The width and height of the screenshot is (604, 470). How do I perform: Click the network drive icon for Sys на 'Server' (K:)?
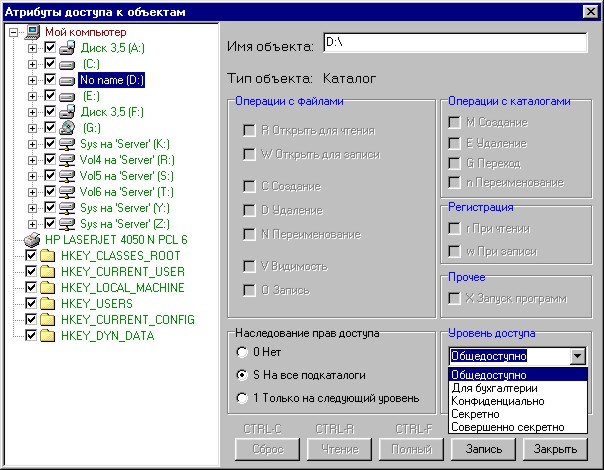(x=67, y=144)
